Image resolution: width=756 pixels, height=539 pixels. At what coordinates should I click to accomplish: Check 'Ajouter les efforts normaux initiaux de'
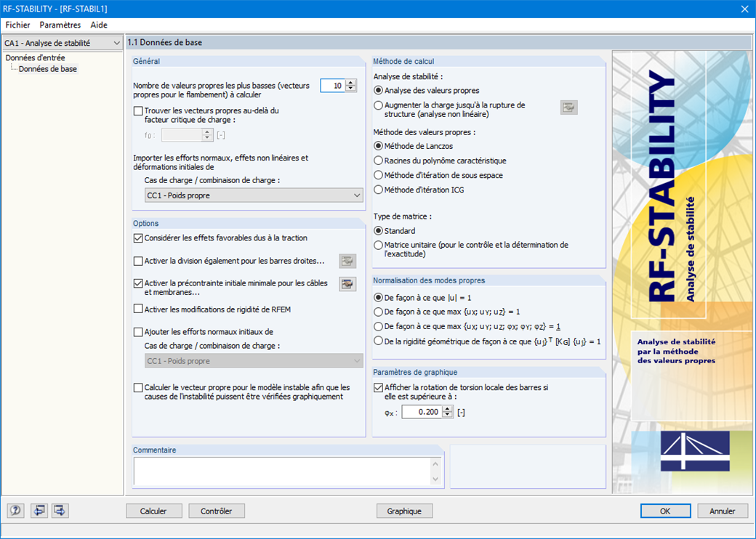click(x=138, y=332)
